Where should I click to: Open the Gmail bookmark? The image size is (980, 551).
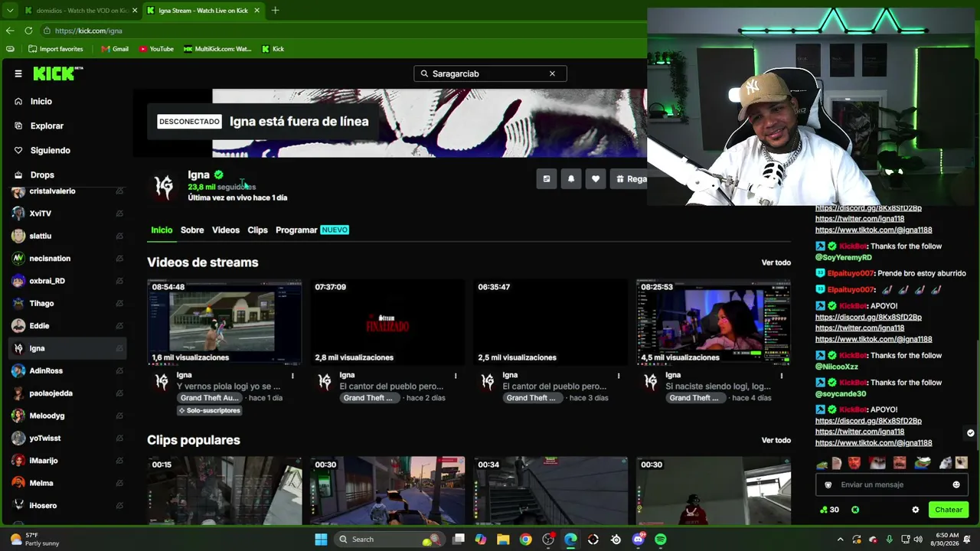click(115, 49)
